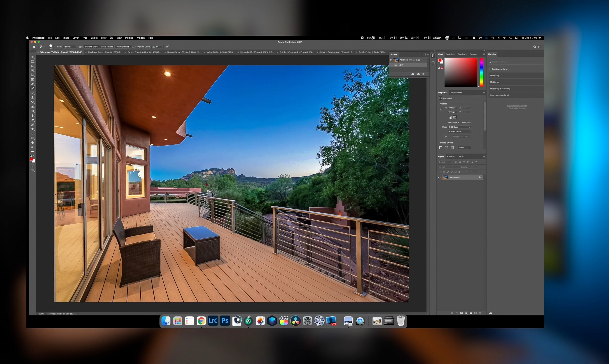The image size is (609, 364).
Task: Select the Eraser tool
Action: coord(32,107)
